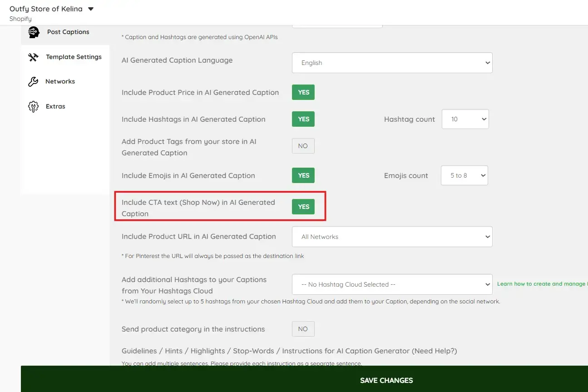Enable Add Product Tags NO switch

303,146
